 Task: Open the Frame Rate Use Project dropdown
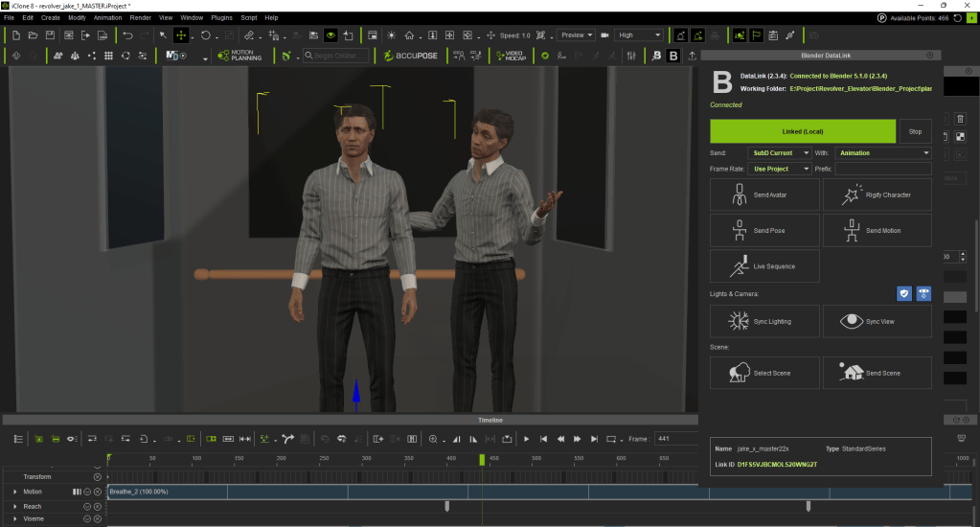click(780, 169)
